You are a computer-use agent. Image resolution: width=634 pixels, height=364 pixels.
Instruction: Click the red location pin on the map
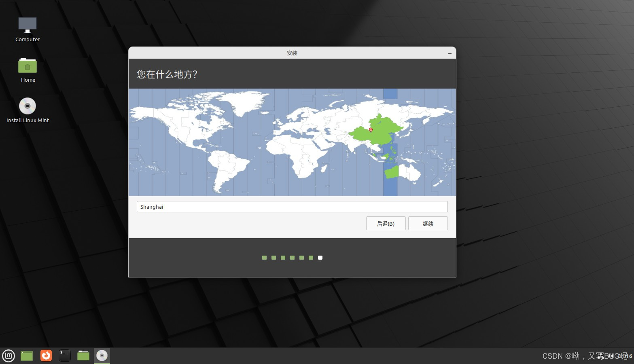(371, 130)
